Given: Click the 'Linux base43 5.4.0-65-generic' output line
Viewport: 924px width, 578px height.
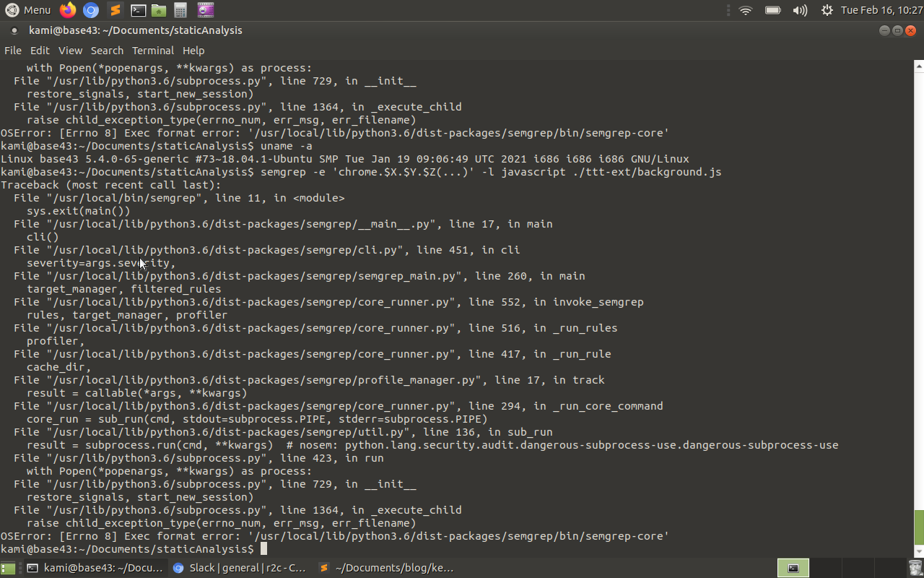Looking at the screenshot, I should coord(345,159).
